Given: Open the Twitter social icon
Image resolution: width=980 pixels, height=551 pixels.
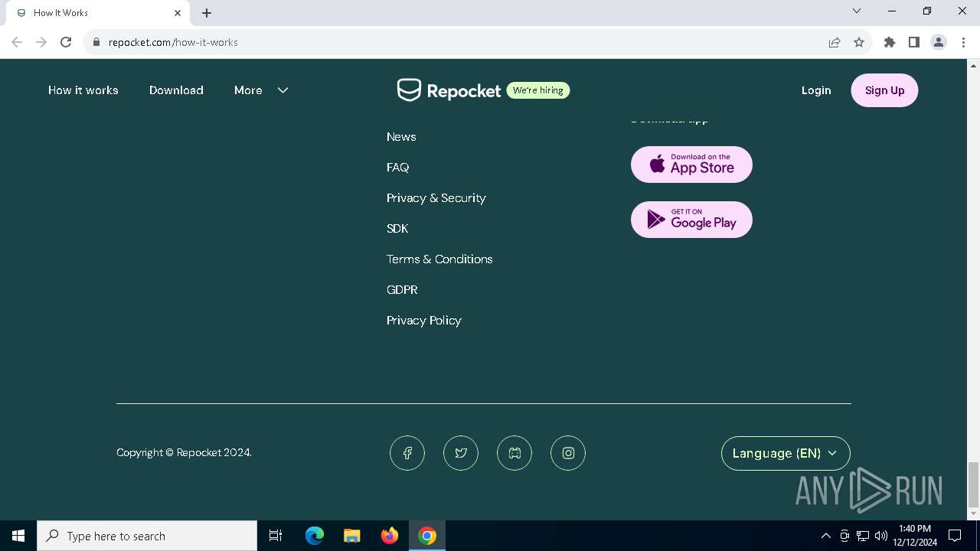Looking at the screenshot, I should (x=461, y=453).
